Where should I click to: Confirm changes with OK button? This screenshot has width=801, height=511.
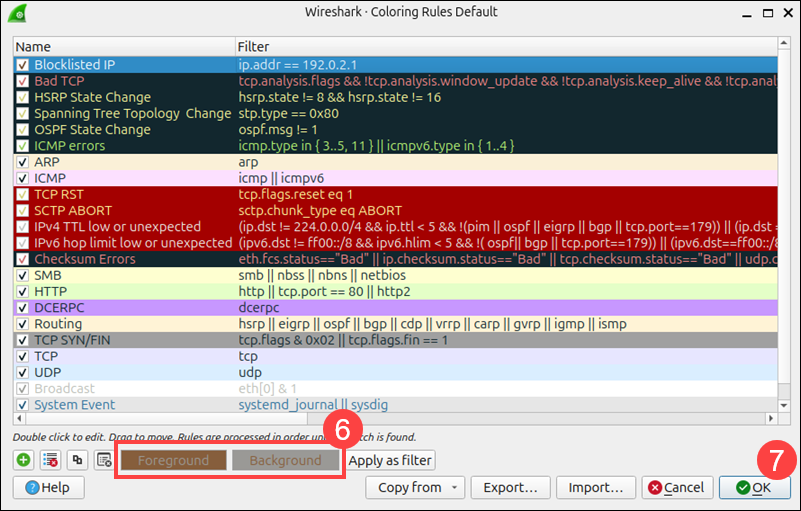click(754, 487)
